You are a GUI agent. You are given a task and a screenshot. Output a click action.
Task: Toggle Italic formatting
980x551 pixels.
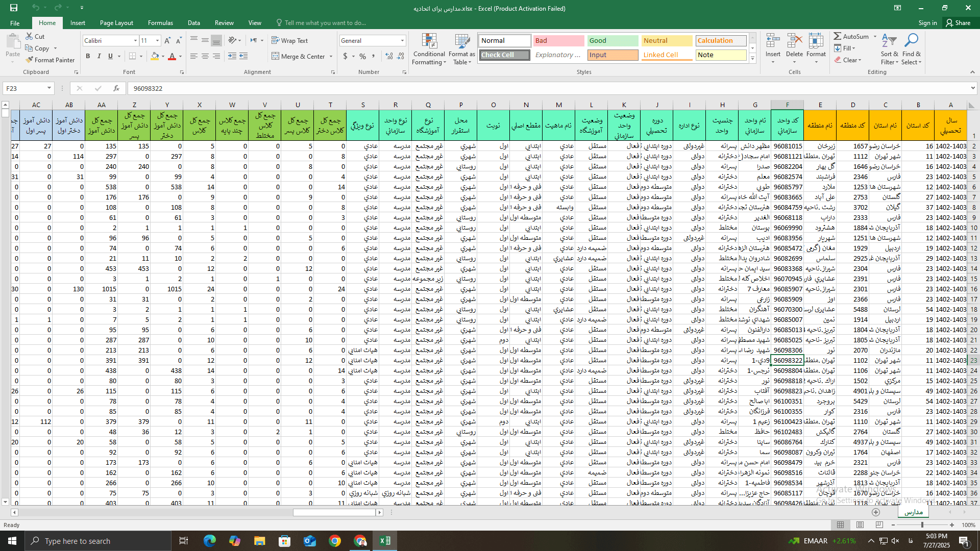click(99, 56)
